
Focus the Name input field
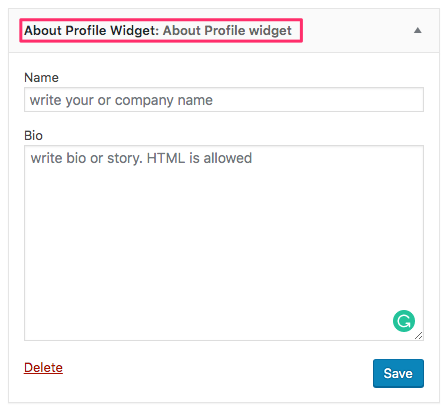tap(224, 100)
